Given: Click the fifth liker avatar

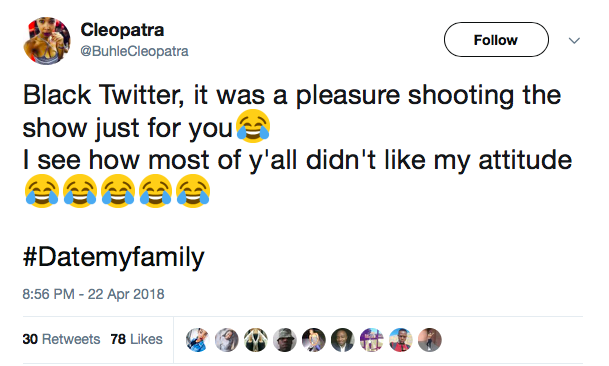Looking at the screenshot, I should coord(313,340).
